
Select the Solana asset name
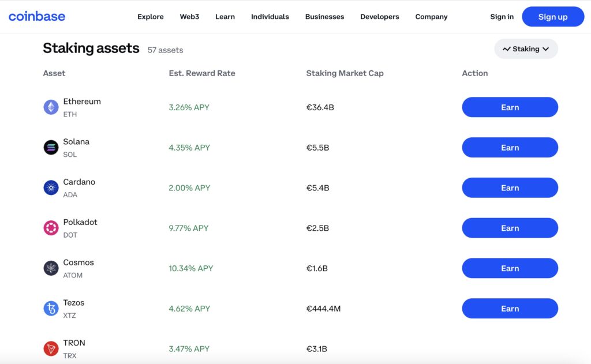point(76,142)
